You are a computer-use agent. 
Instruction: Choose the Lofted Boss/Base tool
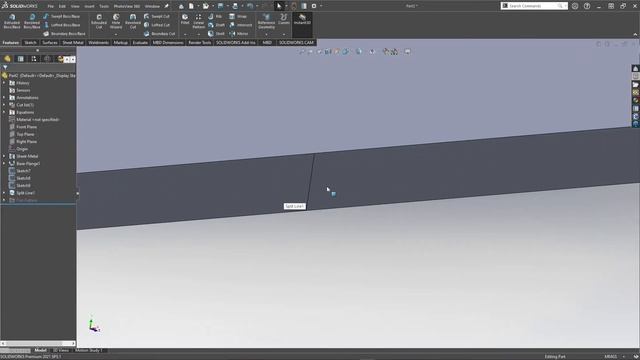61,25
